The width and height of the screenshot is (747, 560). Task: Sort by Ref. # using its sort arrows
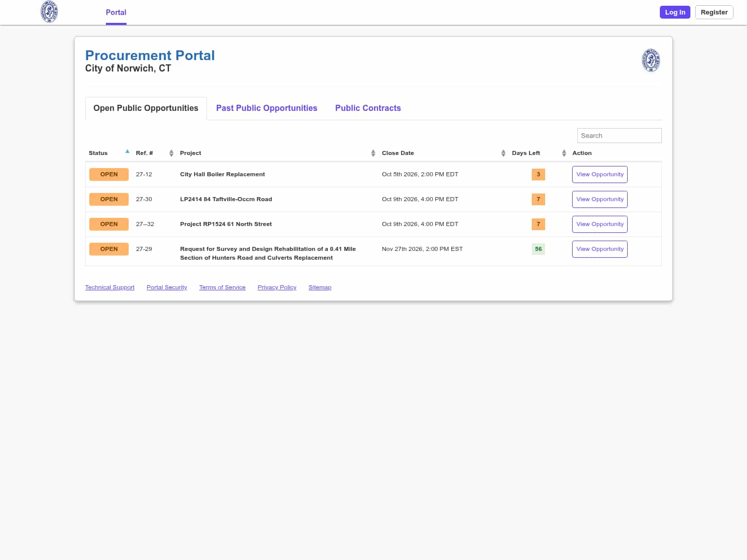pyautogui.click(x=171, y=153)
